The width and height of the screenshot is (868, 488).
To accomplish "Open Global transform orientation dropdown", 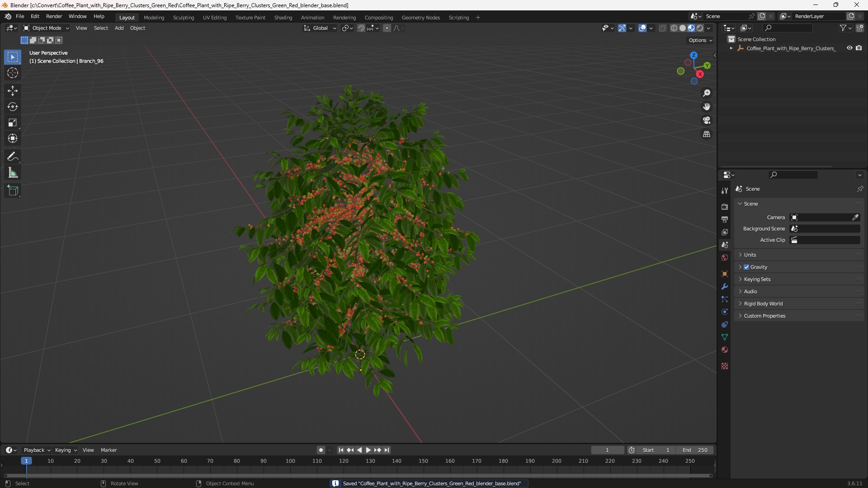I will click(320, 28).
